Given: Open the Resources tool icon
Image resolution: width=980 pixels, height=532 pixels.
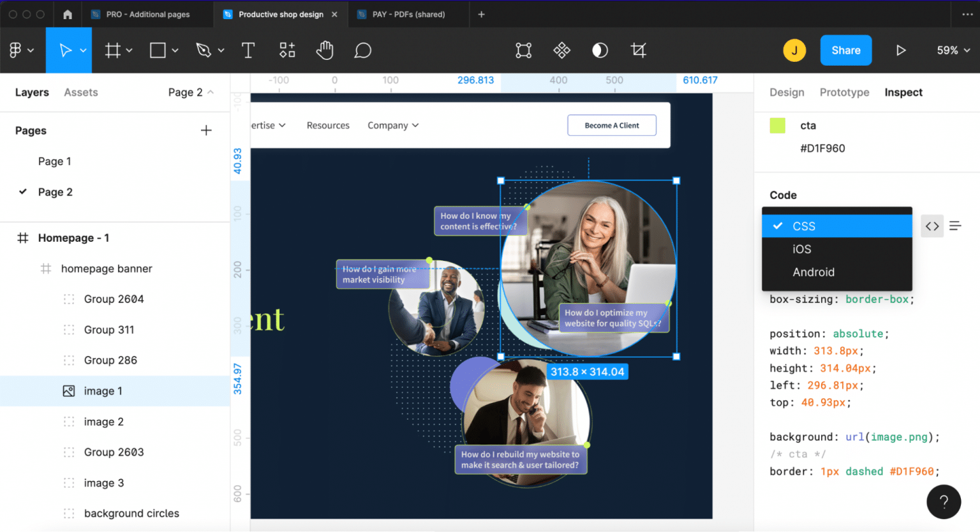Looking at the screenshot, I should tap(287, 50).
